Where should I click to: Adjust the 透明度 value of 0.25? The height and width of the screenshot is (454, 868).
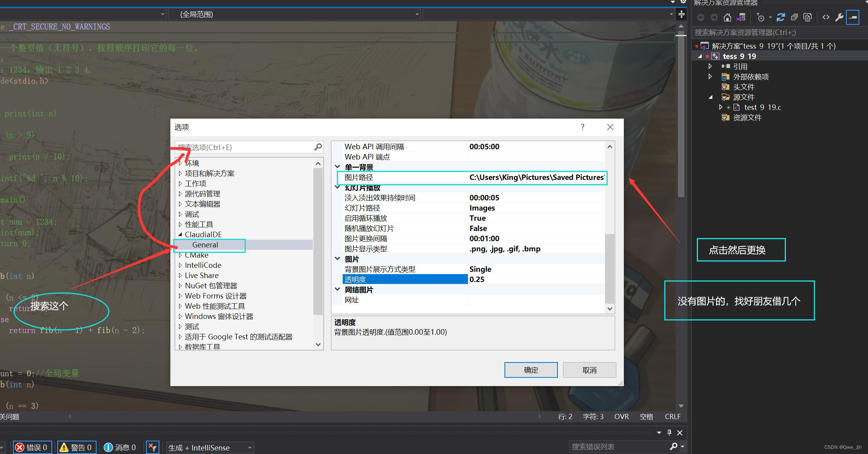[477, 279]
